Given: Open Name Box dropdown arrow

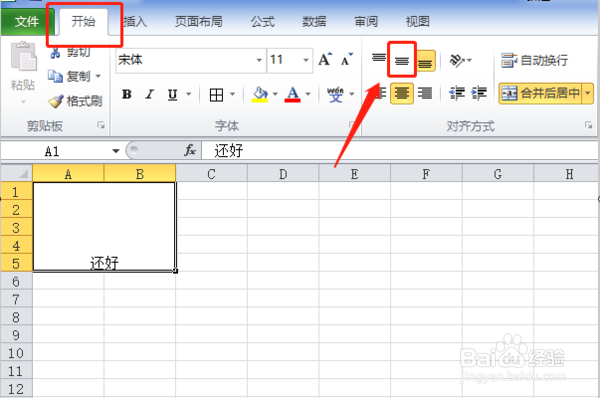Looking at the screenshot, I should point(116,151).
